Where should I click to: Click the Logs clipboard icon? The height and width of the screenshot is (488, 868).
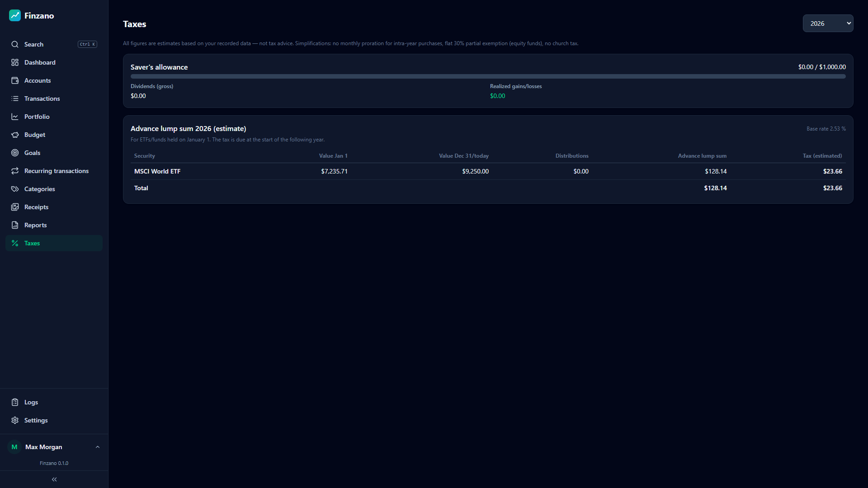(15, 402)
